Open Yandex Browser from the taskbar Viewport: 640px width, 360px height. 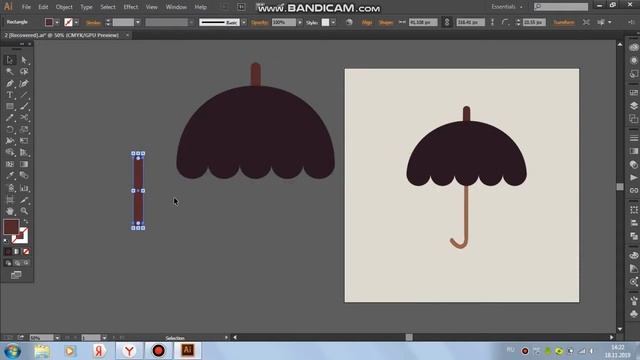tap(129, 351)
